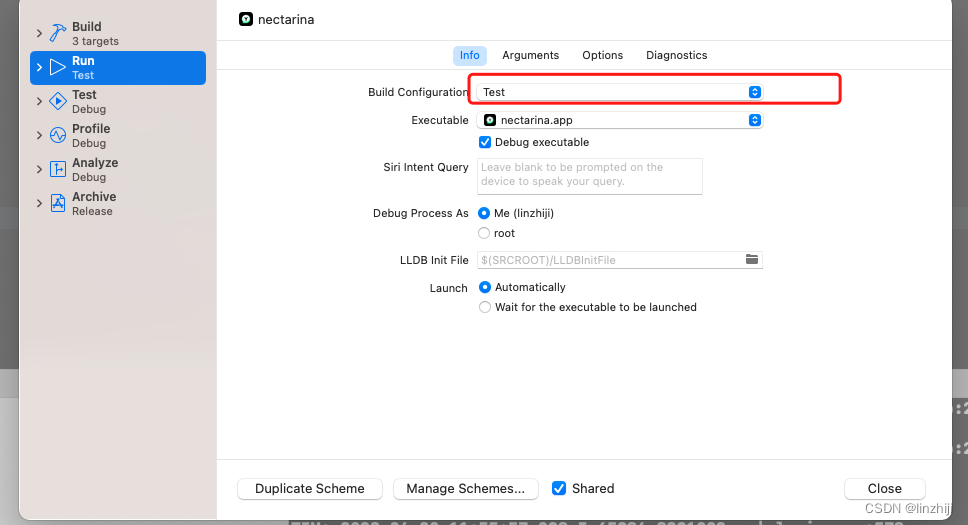This screenshot has width=968, height=525.
Task: Click the Manage Schemes... button
Action: [465, 489]
